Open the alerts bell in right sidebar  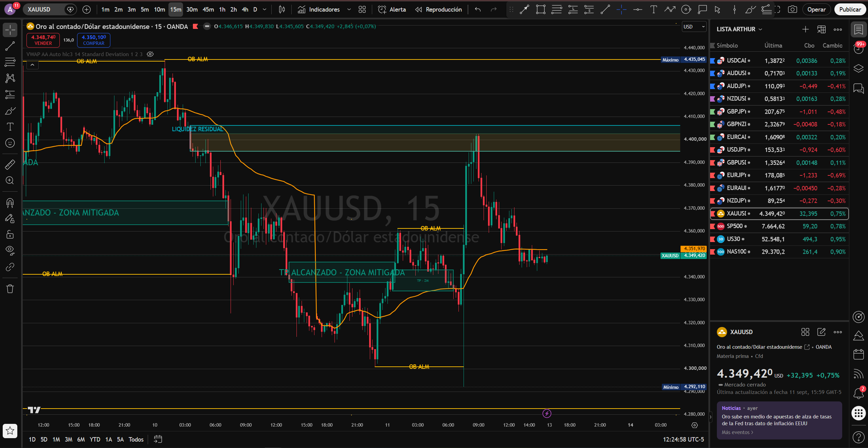[x=858, y=393]
